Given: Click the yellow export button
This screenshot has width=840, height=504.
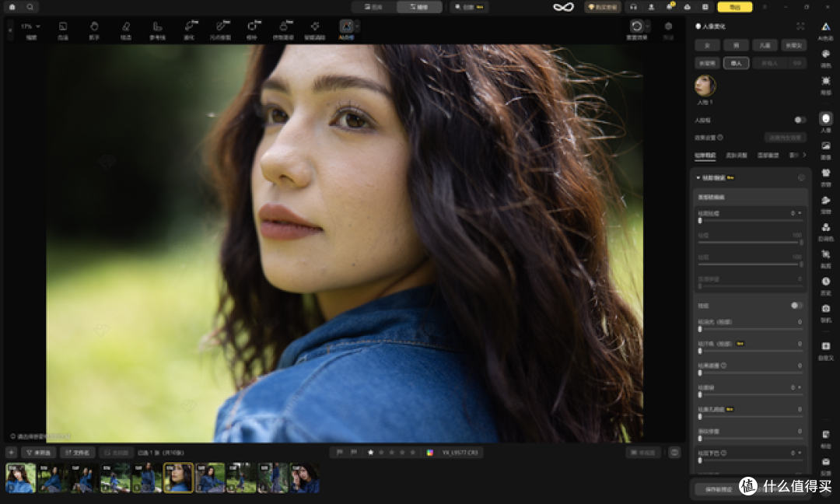Looking at the screenshot, I should (x=734, y=7).
